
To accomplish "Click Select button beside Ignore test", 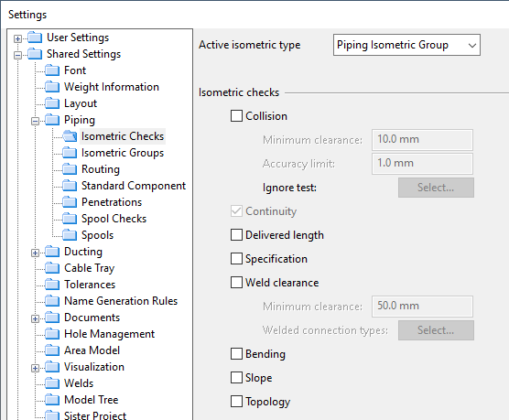I will [436, 188].
